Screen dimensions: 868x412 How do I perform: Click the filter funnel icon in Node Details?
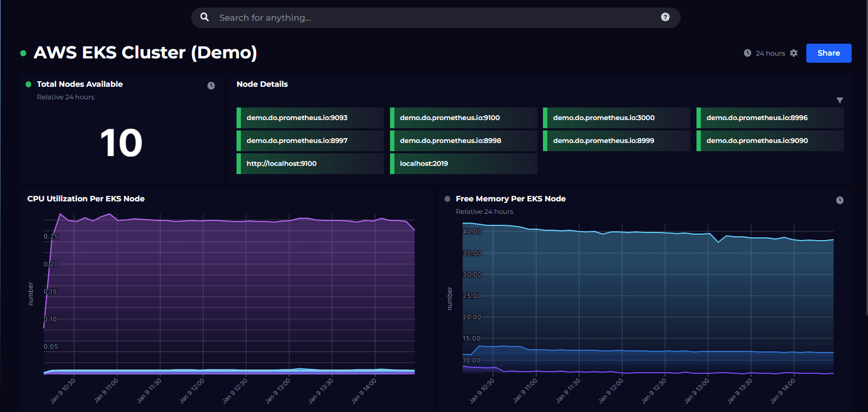click(840, 100)
